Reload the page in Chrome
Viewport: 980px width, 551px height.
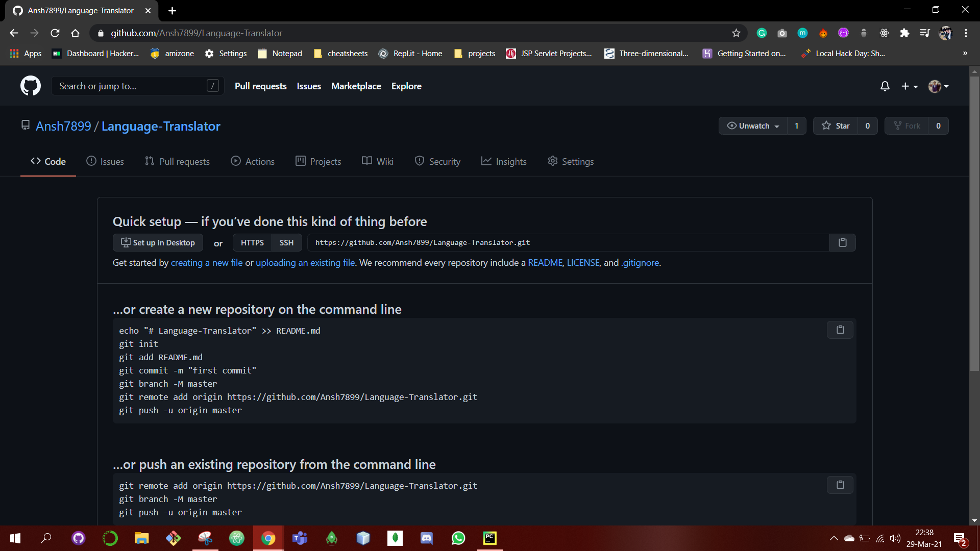point(55,33)
